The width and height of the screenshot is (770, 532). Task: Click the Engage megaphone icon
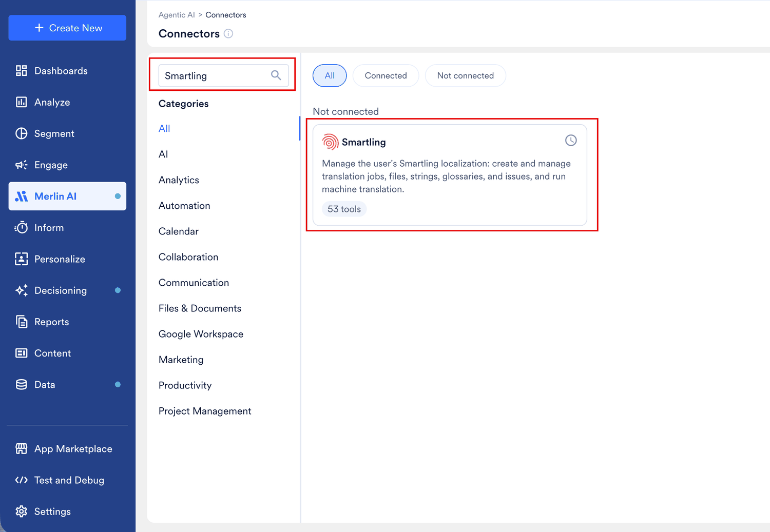coord(21,165)
